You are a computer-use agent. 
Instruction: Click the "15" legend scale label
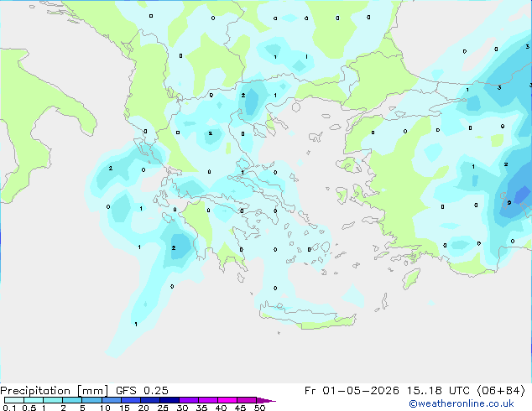point(124,408)
